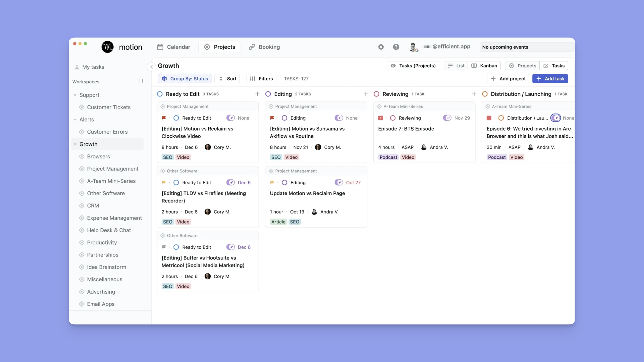
Task: Collapse the Support workspace tree
Action: [x=75, y=95]
